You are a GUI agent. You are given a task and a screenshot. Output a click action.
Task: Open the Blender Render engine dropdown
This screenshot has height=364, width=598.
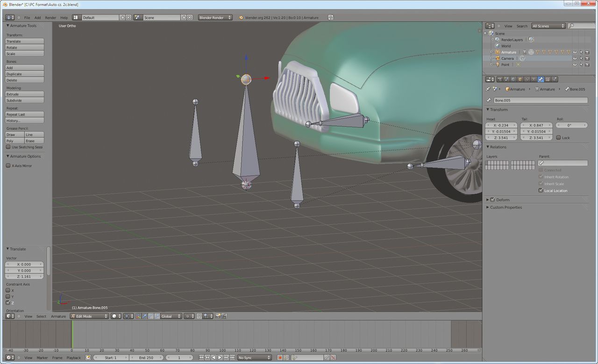(x=215, y=17)
